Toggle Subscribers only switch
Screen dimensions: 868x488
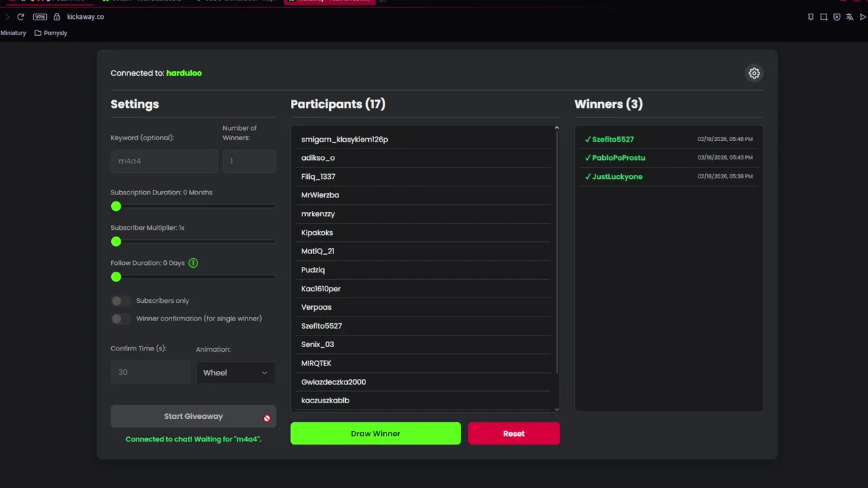coord(121,301)
